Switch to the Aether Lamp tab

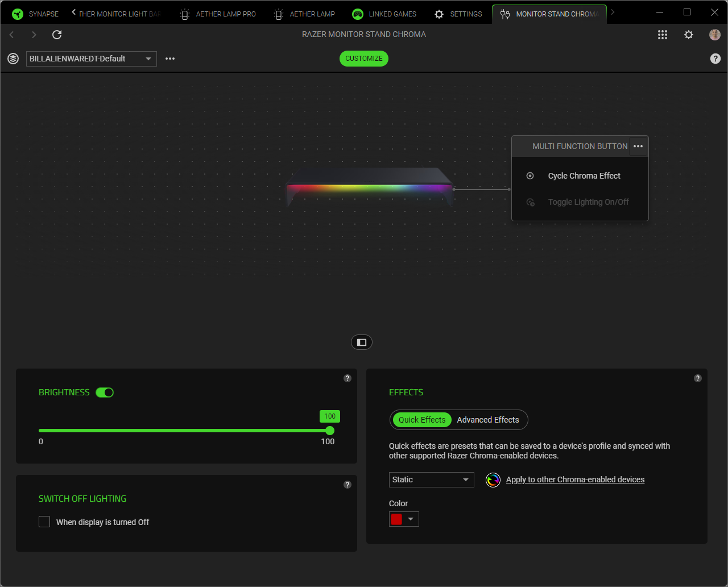pyautogui.click(x=304, y=14)
